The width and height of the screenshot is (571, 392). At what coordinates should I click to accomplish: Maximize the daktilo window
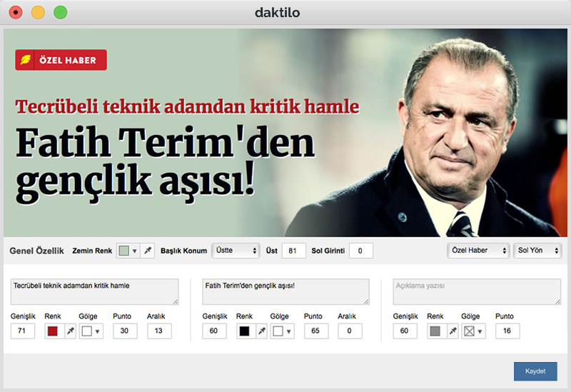click(x=61, y=12)
